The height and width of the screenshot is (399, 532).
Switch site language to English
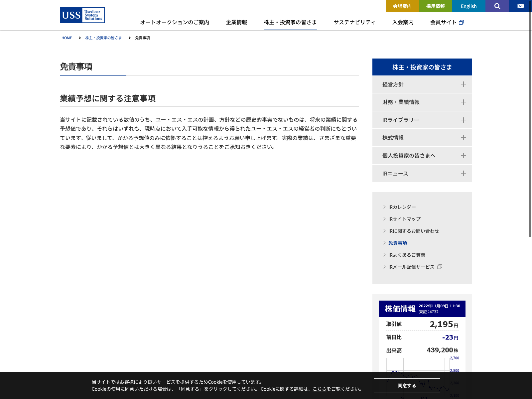(x=468, y=6)
